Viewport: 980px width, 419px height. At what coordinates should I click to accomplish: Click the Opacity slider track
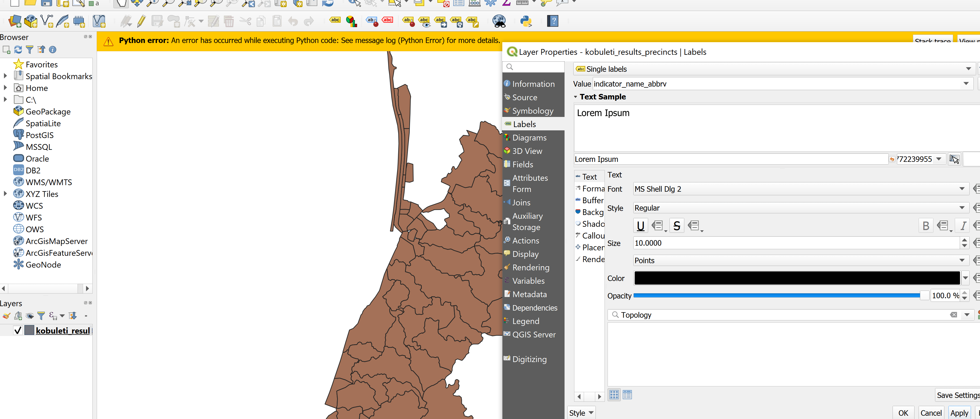781,295
